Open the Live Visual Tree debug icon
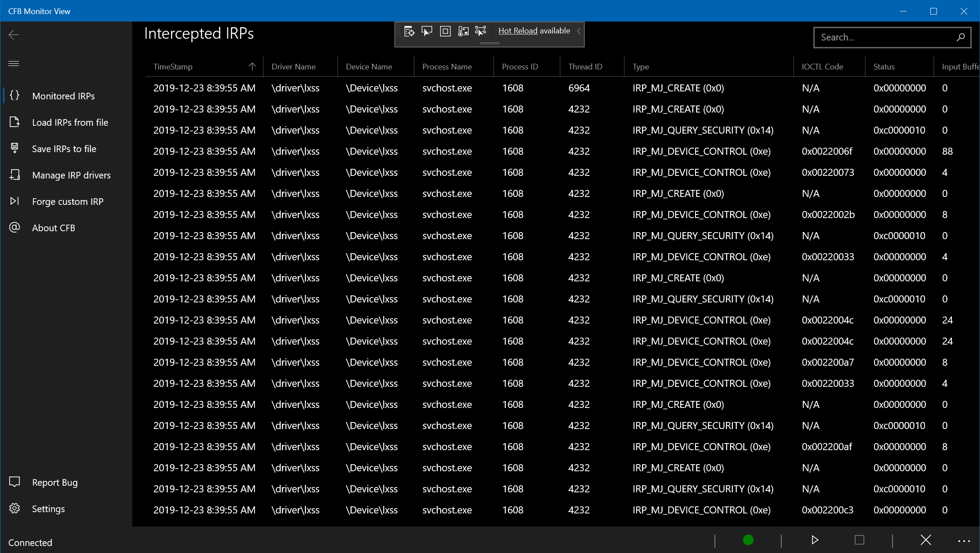The height and width of the screenshot is (553, 980). coord(409,31)
